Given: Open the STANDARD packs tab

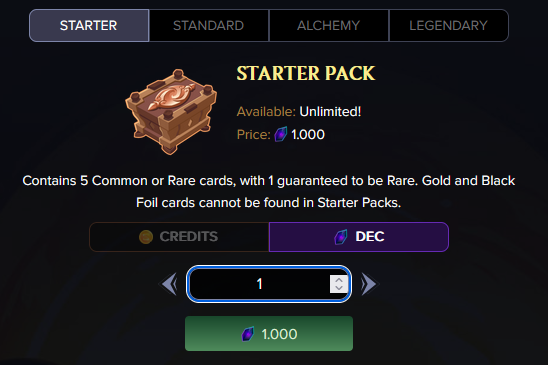Looking at the screenshot, I should [x=209, y=26].
